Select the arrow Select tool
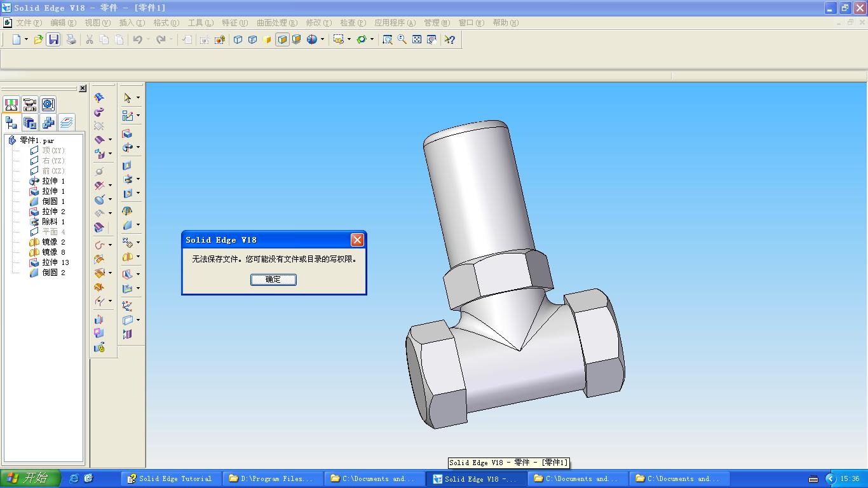The height and width of the screenshot is (488, 868). tap(128, 98)
